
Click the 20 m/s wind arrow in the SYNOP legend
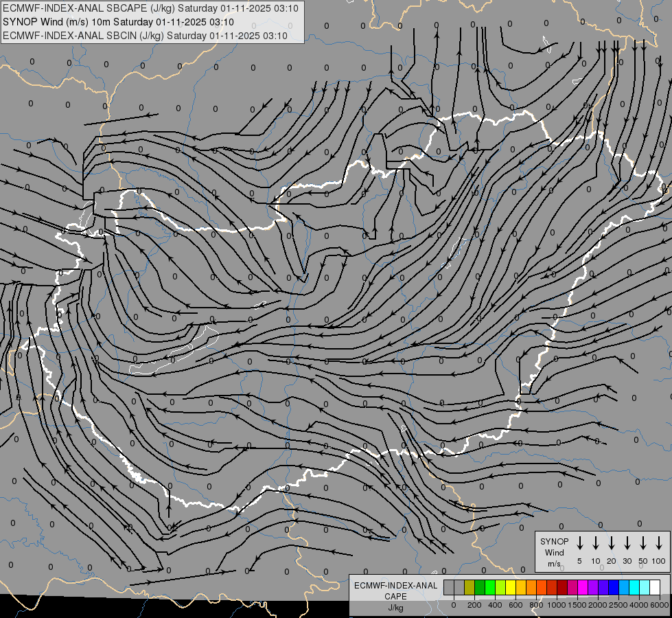[612, 542]
